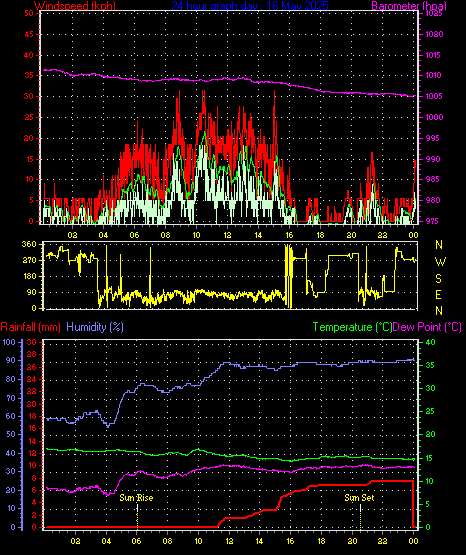The height and width of the screenshot is (555, 466).
Task: Click the Temperature (°C) legend label
Action: pyautogui.click(x=352, y=327)
